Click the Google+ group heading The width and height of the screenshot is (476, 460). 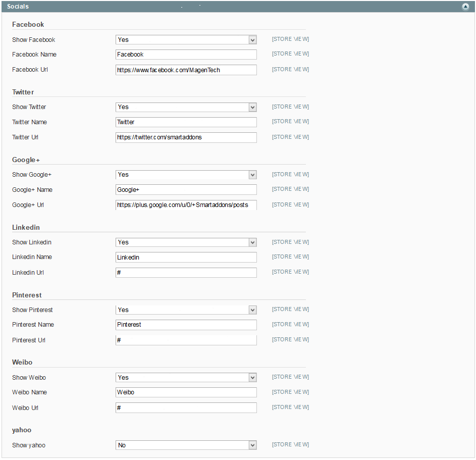click(26, 160)
